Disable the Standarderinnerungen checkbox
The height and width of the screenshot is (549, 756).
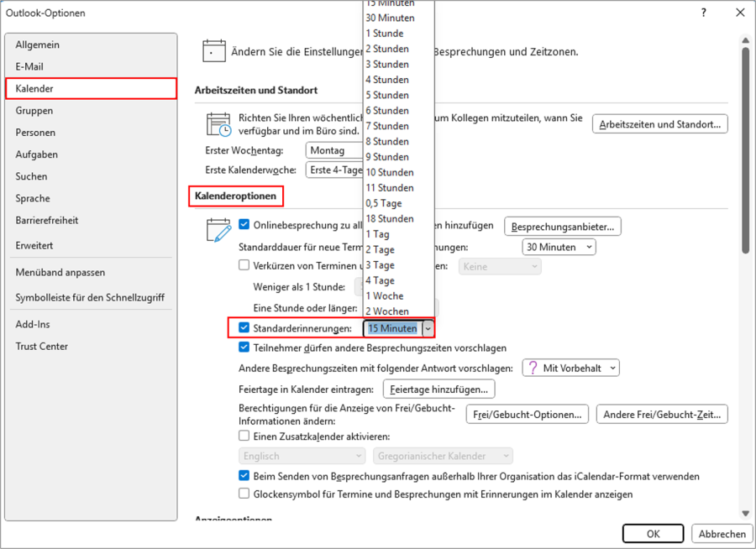pyautogui.click(x=244, y=328)
